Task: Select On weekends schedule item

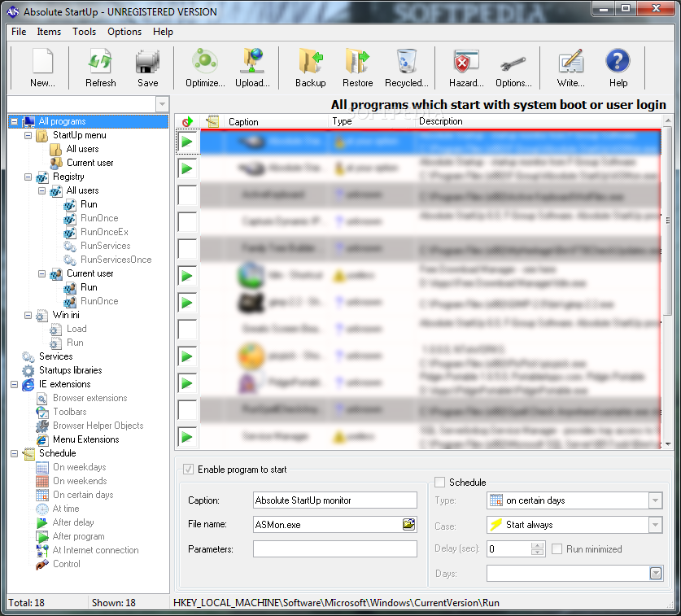Action: click(80, 481)
